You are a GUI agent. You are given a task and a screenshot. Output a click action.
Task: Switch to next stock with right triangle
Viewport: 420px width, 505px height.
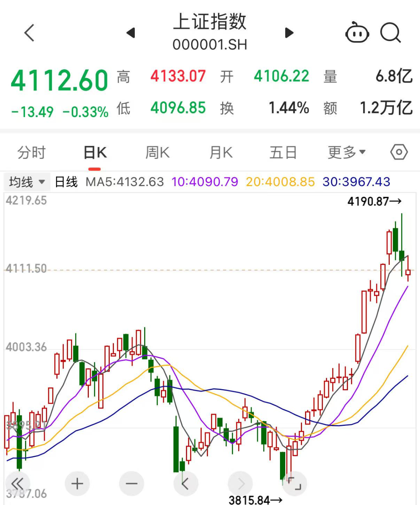289,33
